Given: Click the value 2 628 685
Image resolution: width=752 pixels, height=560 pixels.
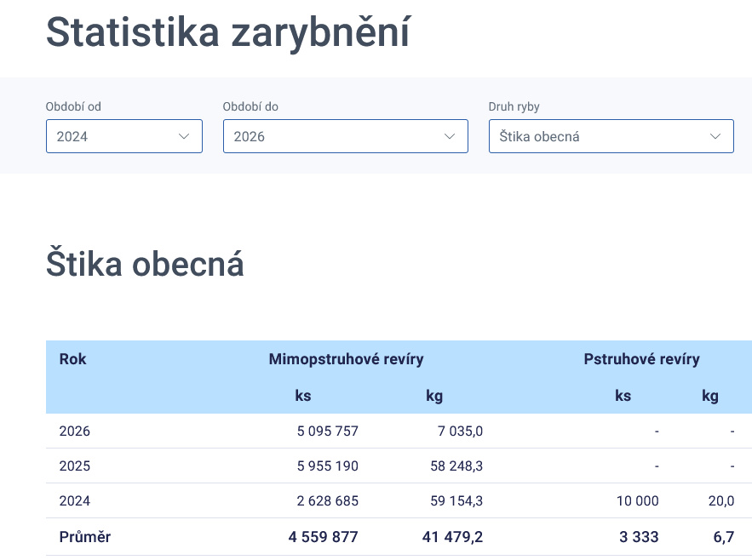Looking at the screenshot, I should (328, 500).
